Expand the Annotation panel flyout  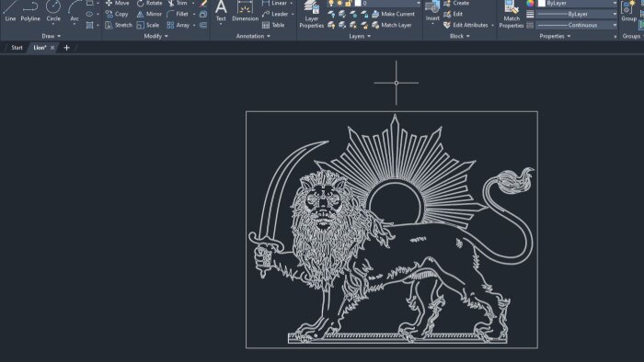pos(253,36)
